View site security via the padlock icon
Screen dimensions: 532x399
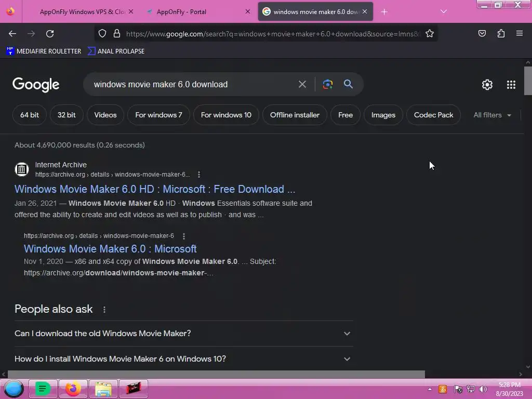coord(117,33)
